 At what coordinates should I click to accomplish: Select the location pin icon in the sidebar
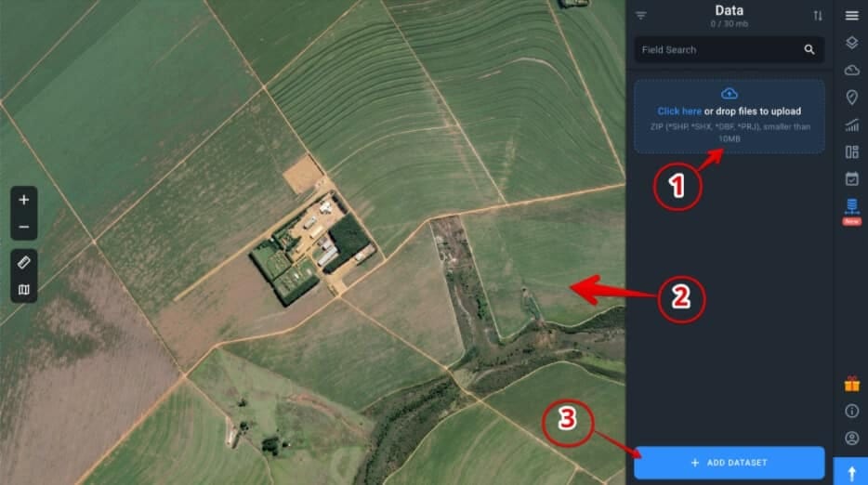[852, 98]
